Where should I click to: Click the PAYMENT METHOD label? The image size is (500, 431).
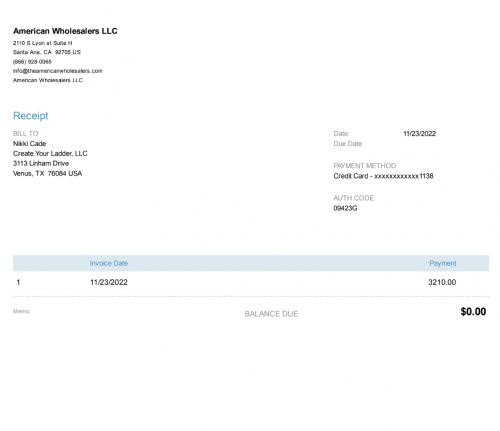pos(365,166)
